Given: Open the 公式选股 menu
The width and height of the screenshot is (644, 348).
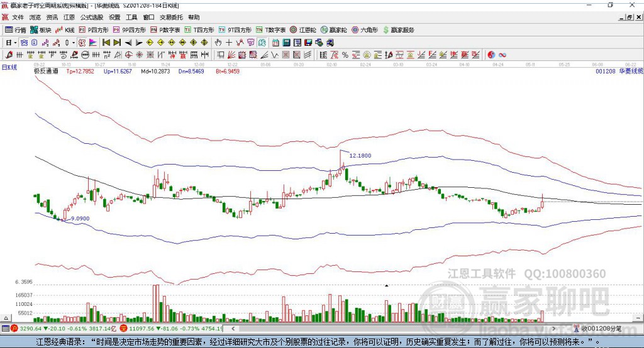Looking at the screenshot, I should pyautogui.click(x=92, y=17).
